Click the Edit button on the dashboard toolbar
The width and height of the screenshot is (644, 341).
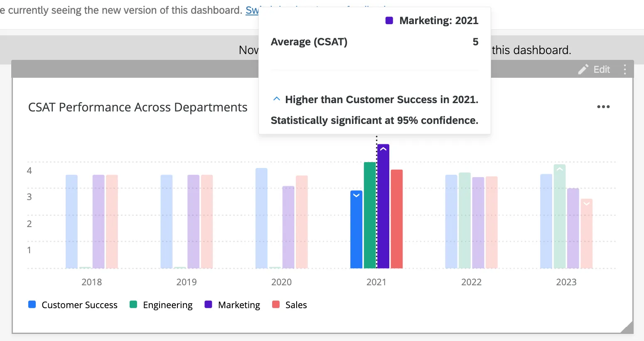click(x=601, y=69)
